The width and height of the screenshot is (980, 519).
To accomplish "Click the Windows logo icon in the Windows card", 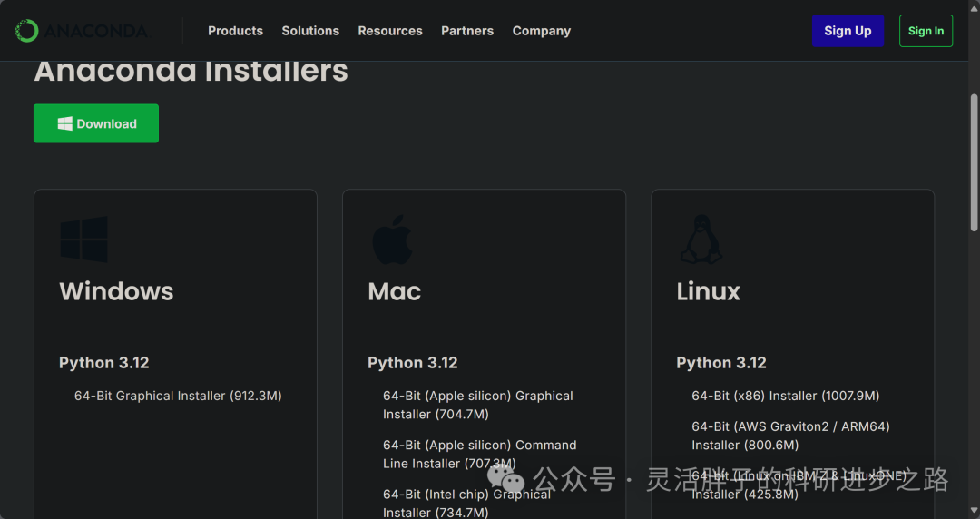I will 83,239.
